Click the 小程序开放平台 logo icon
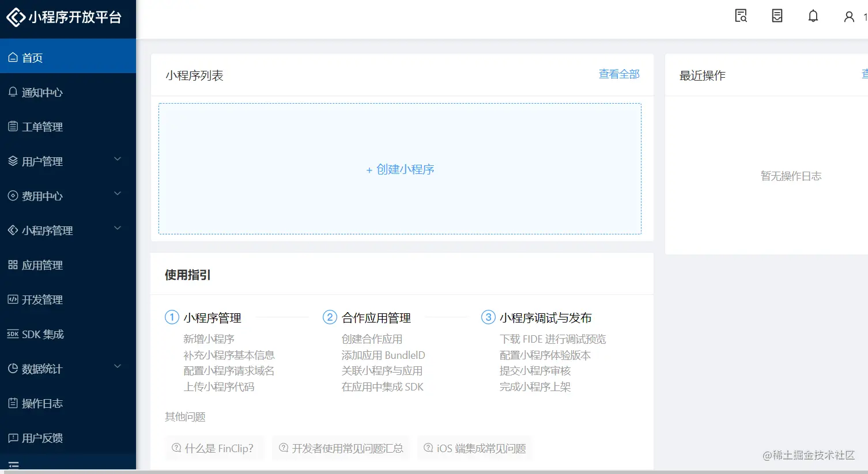This screenshot has width=868, height=474. pos(16,17)
